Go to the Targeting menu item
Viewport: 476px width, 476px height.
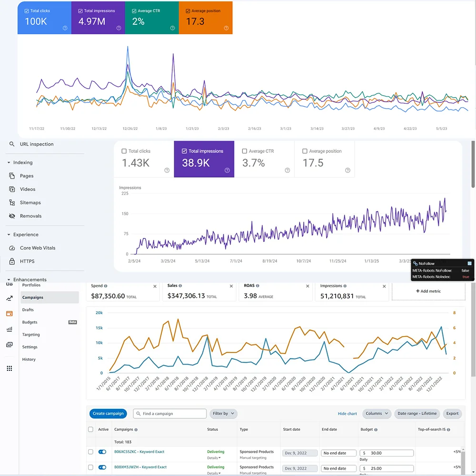coord(31,335)
